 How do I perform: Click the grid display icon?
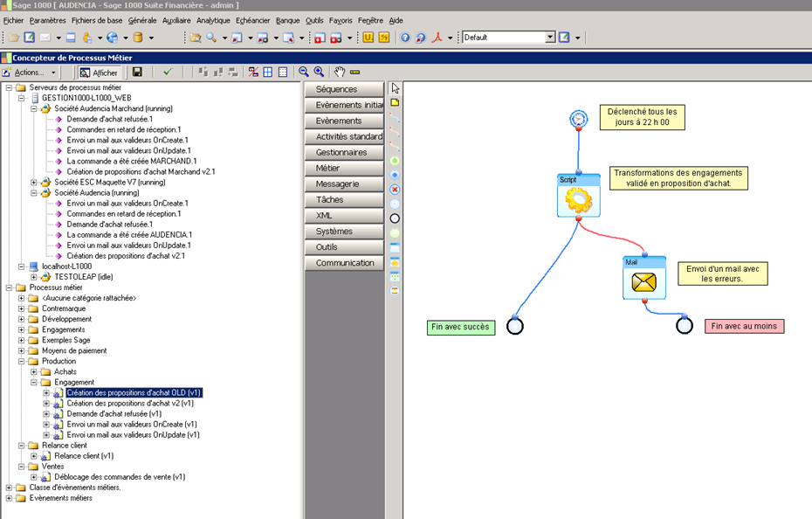coord(268,72)
